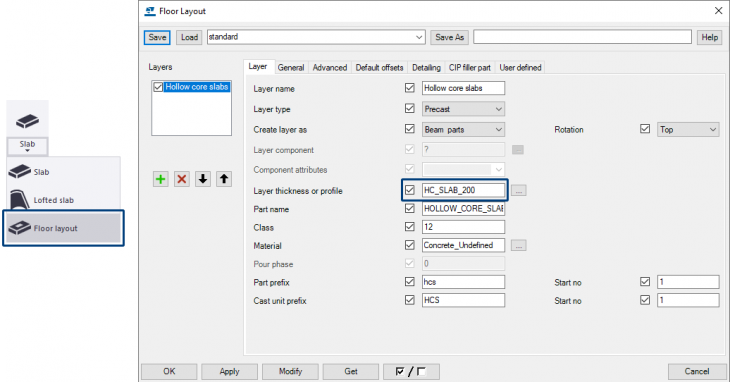The image size is (730, 382).
Task: Close the Floor Layout dialog
Action: click(718, 11)
